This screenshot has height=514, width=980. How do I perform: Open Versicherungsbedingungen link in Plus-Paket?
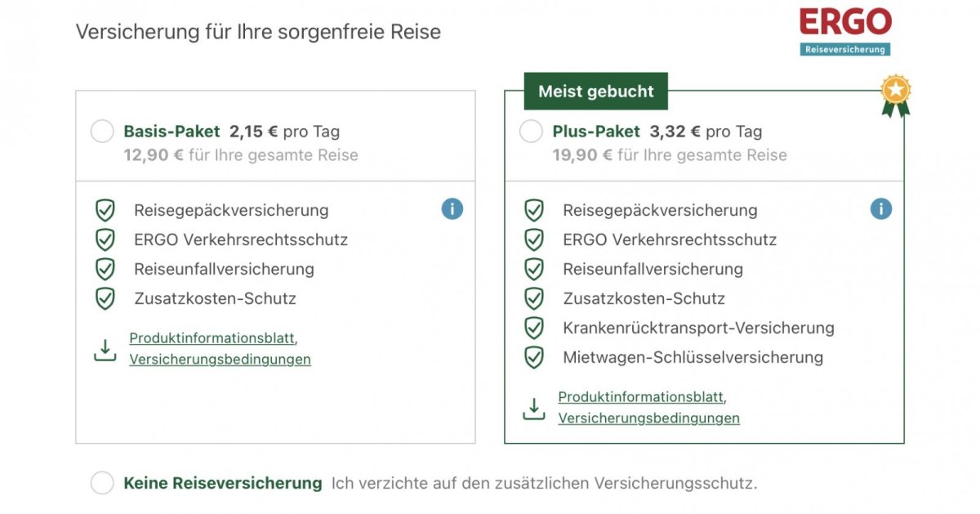click(648, 418)
